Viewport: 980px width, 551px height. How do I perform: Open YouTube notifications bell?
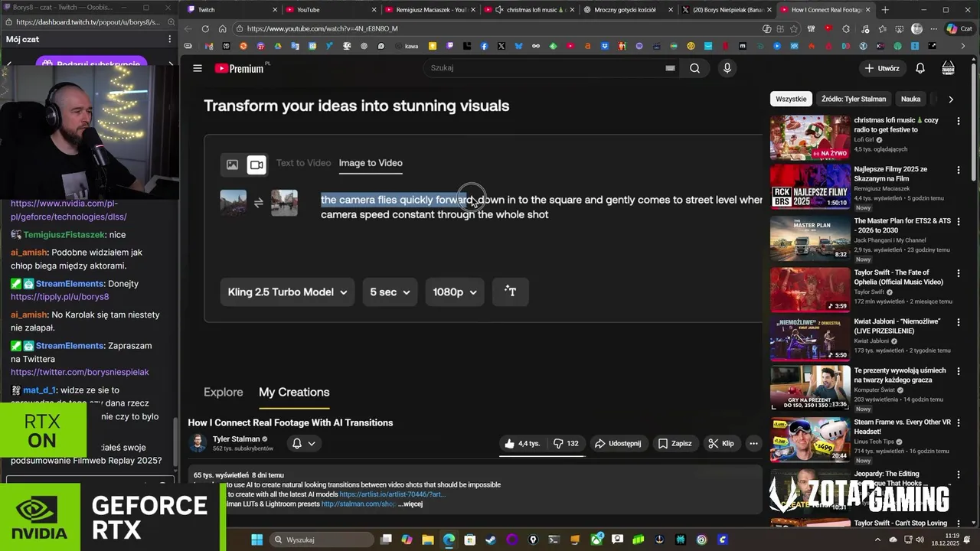920,68
